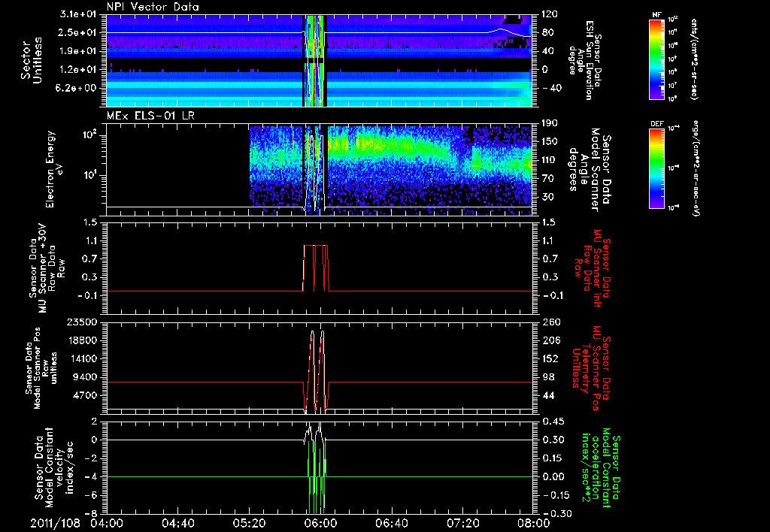Image resolution: width=770 pixels, height=532 pixels.
Task: Click the -40 degree sun elevation tick
Action: pos(551,89)
